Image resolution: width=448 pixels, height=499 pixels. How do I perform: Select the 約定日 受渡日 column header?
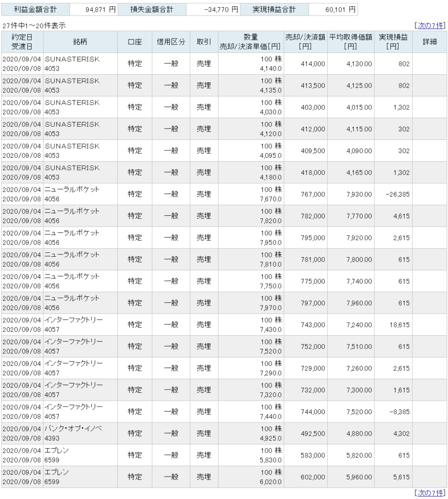(22, 42)
